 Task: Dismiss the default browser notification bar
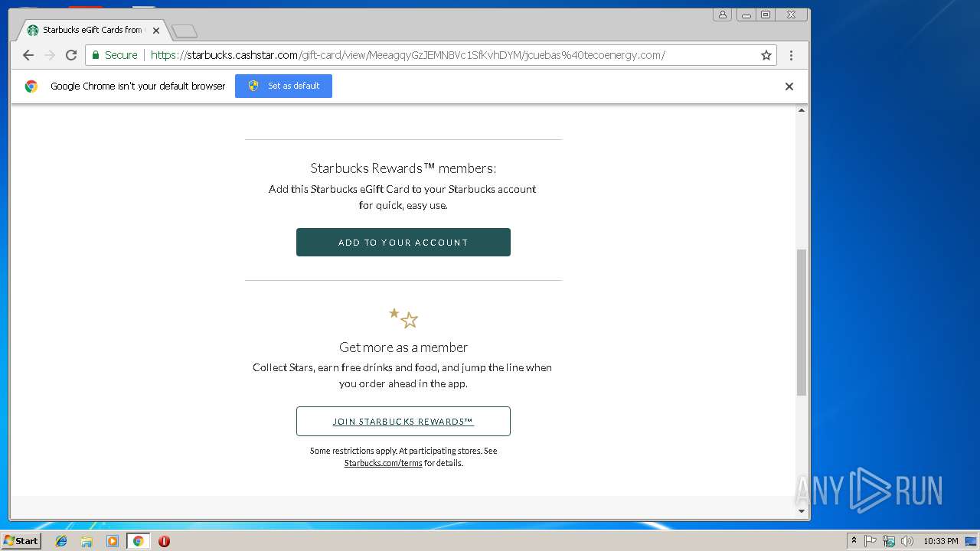click(x=789, y=86)
